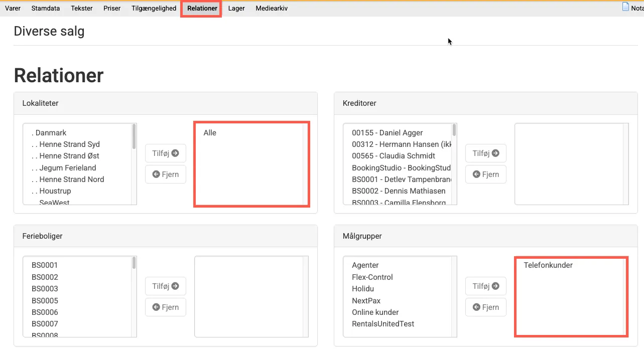Image resolution: width=644 pixels, height=352 pixels.
Task: Select Alle in chosen Lokaliteter list
Action: pos(210,133)
